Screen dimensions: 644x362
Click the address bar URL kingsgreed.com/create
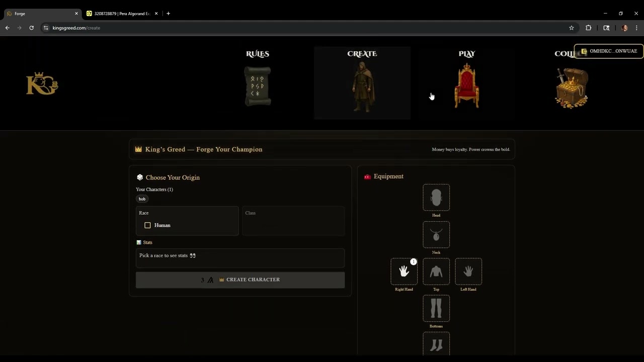coord(76,28)
